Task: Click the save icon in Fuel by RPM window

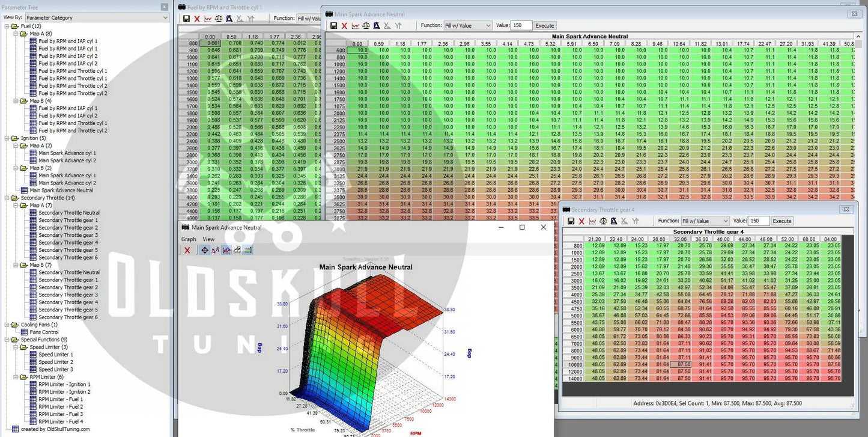Action: click(x=186, y=19)
